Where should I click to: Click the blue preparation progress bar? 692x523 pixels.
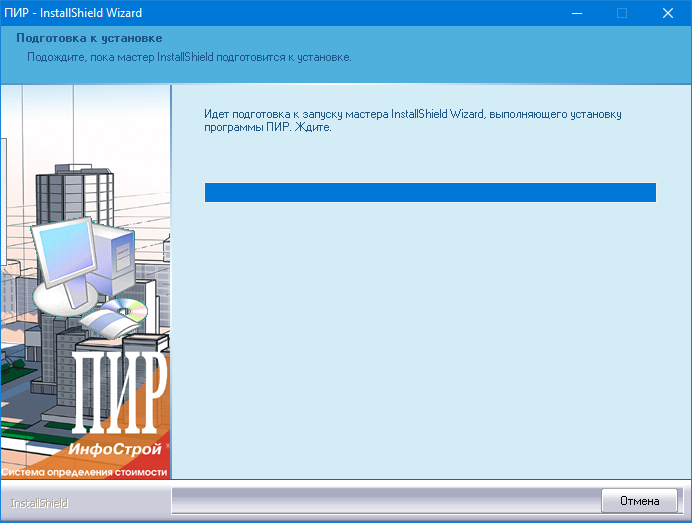coord(430,193)
